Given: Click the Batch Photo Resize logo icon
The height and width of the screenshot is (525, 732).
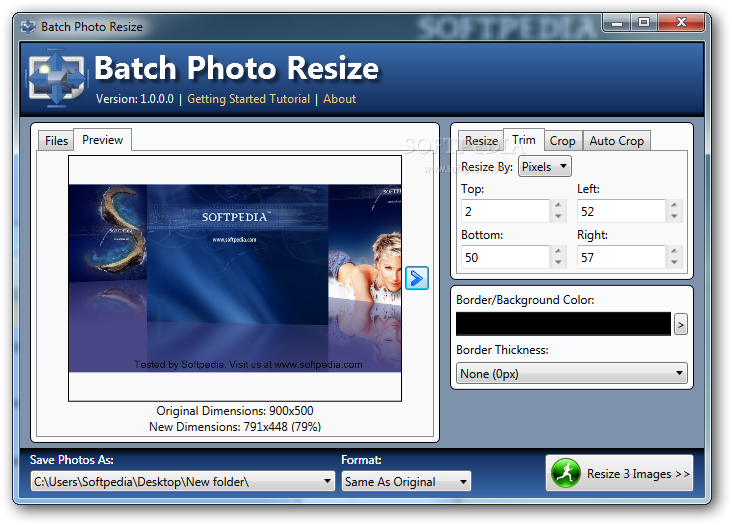Looking at the screenshot, I should pos(56,77).
